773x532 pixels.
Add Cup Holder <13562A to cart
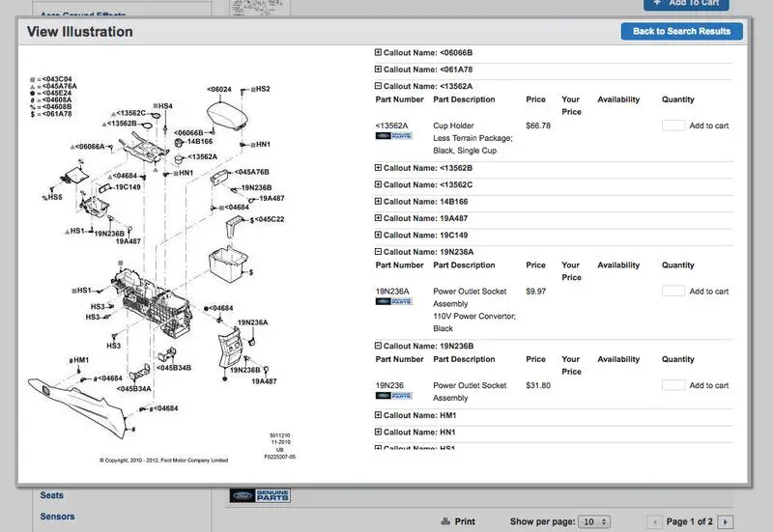[x=708, y=126]
